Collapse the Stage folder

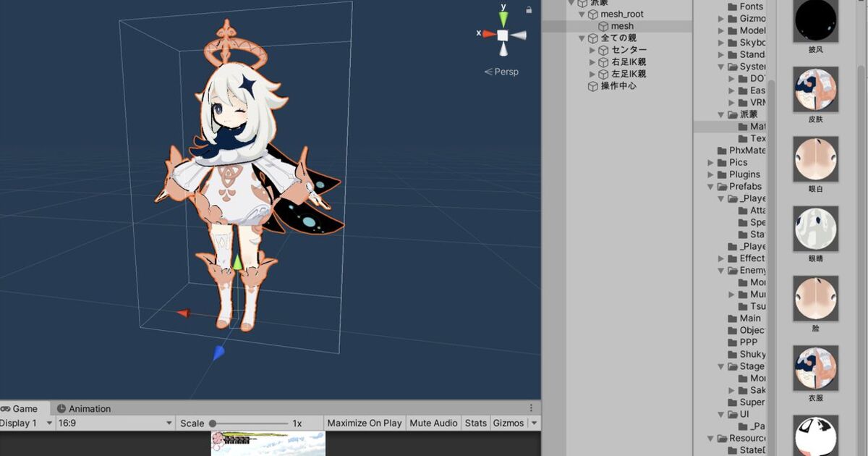pos(721,366)
